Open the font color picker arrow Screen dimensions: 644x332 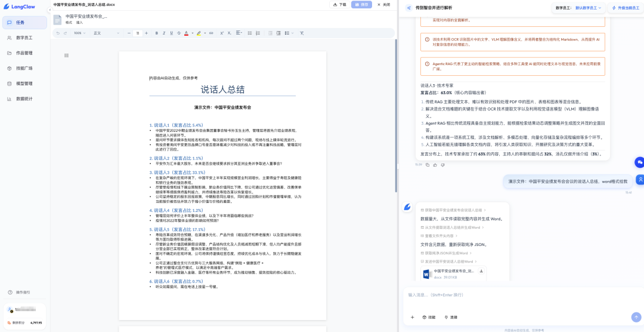(x=192, y=33)
